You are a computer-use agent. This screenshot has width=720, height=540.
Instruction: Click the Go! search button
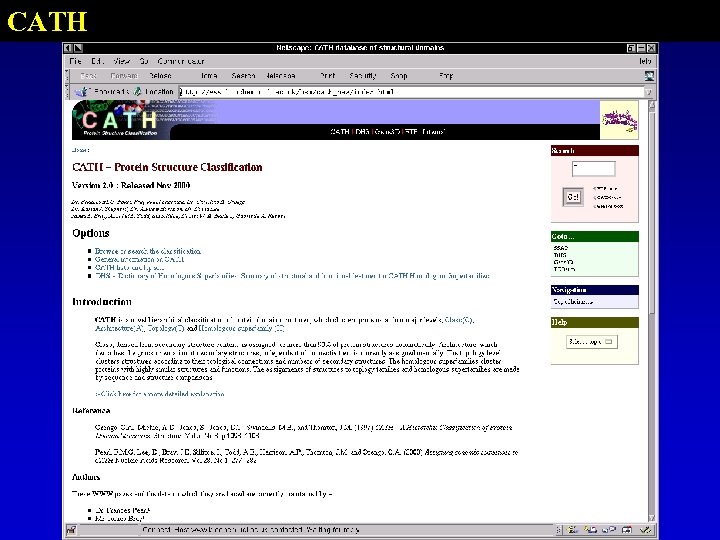[x=573, y=197]
